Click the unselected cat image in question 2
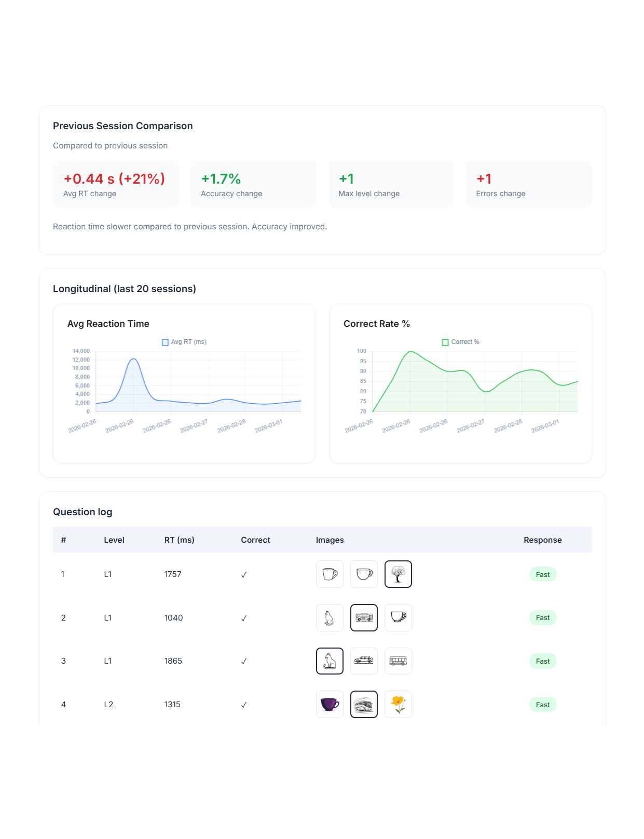The height and width of the screenshot is (839, 644). [x=330, y=617]
